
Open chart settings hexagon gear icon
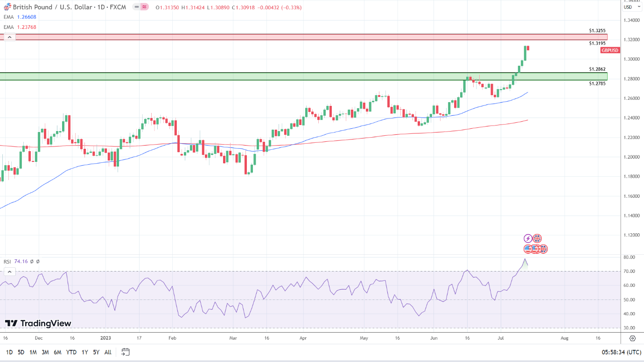coord(632,338)
